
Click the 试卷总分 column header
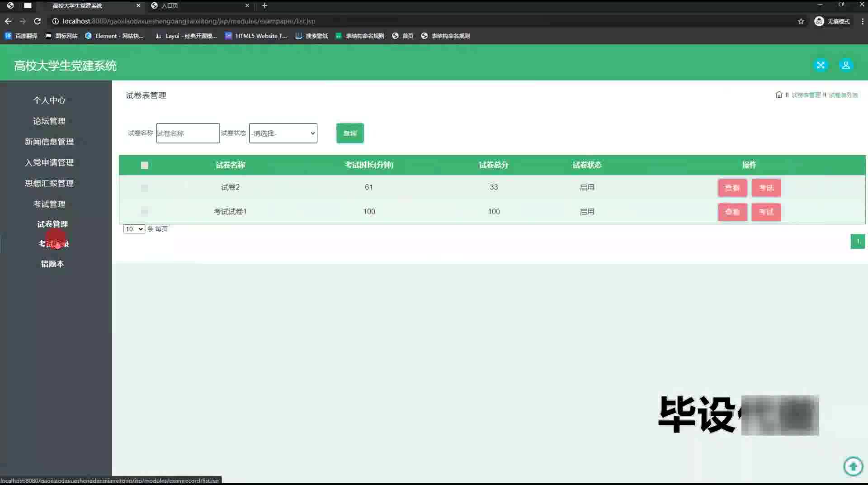click(x=494, y=165)
